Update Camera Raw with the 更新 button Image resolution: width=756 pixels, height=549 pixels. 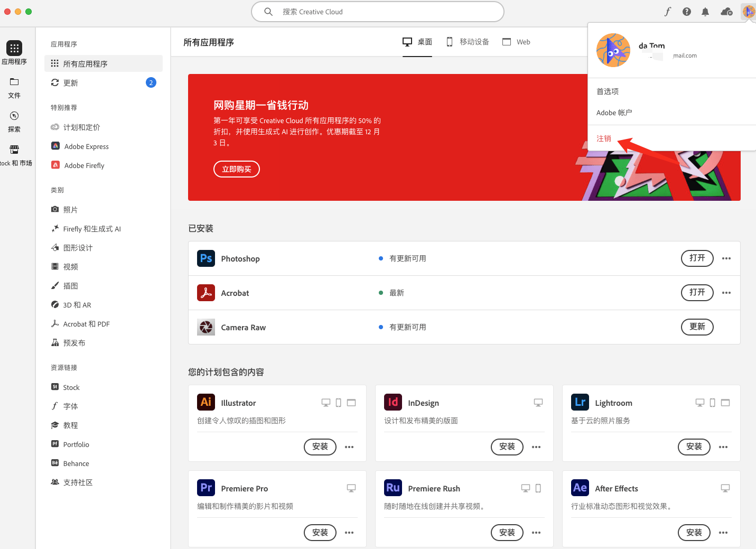[697, 327]
